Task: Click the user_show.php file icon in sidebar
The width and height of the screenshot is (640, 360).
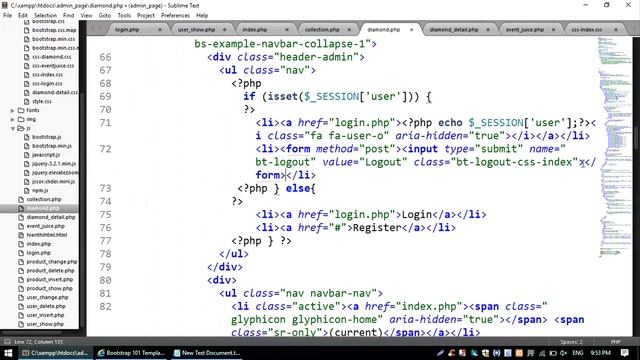Action: click(x=21, y=324)
